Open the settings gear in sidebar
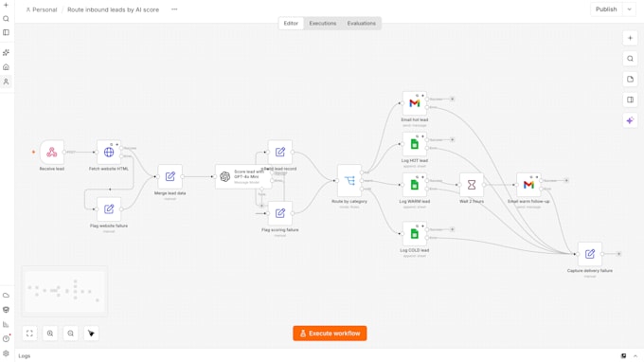Image resolution: width=644 pixels, height=362 pixels. click(6, 353)
